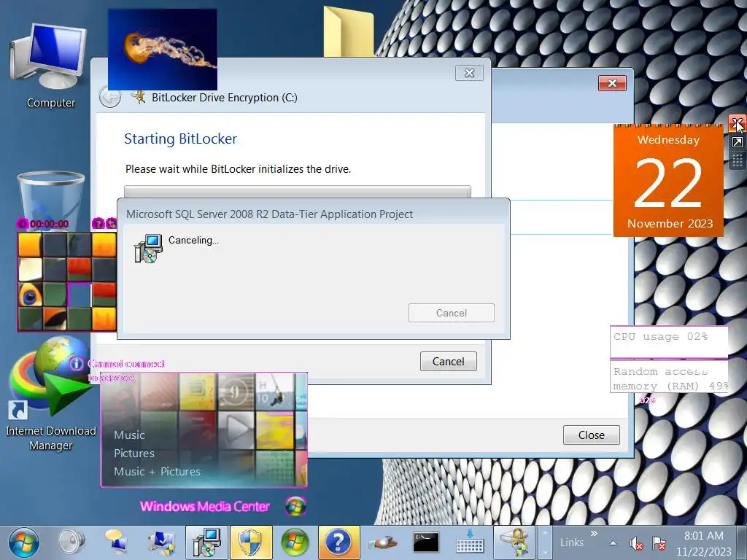Click the taskbar row scroll-up arrow
747x560 pixels.
[545, 534]
